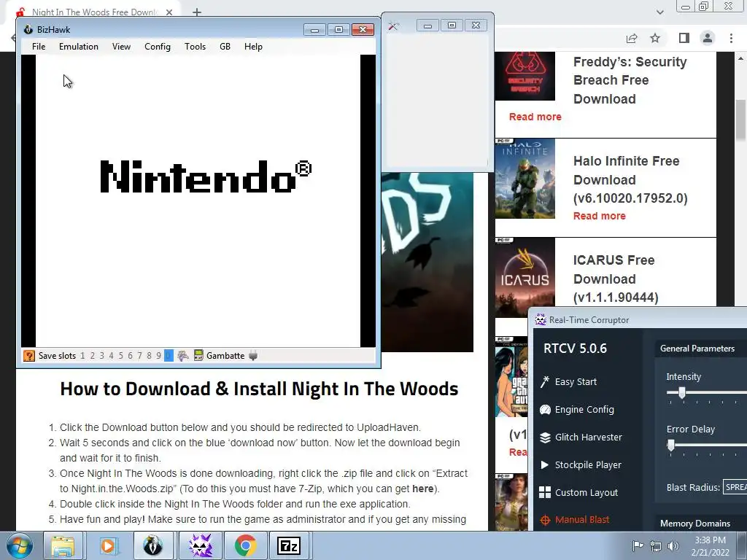Open the media player taskbar icon

click(108, 545)
